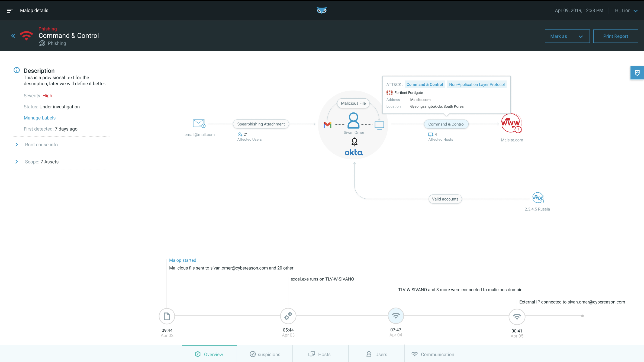The image size is (644, 362).
Task: Click the affected hosts icon
Action: pyautogui.click(x=431, y=134)
